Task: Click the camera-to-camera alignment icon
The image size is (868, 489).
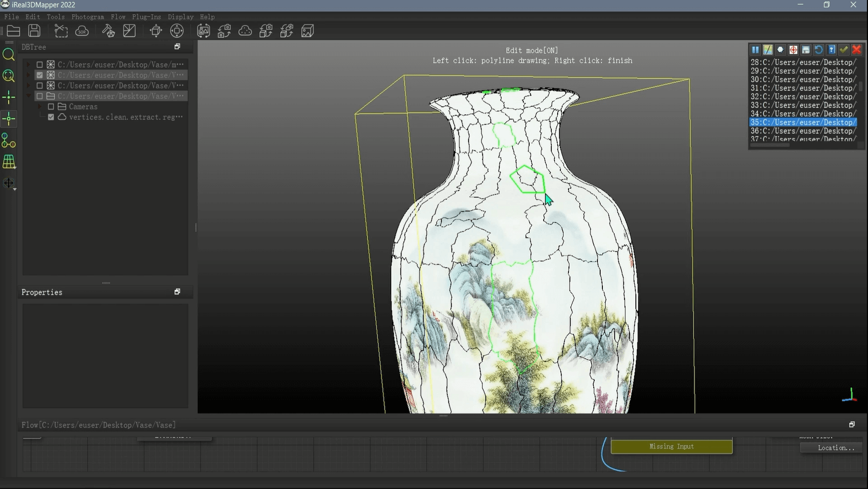Action: 224,31
